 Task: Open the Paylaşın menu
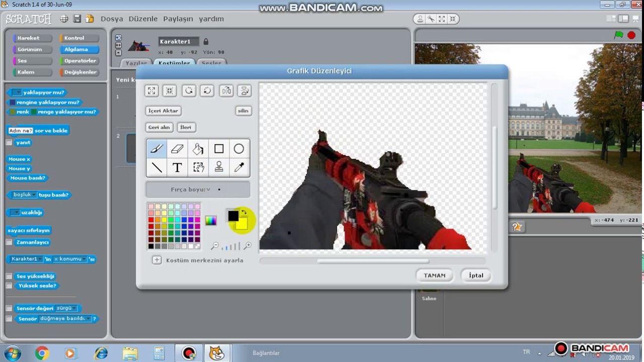coord(178,19)
